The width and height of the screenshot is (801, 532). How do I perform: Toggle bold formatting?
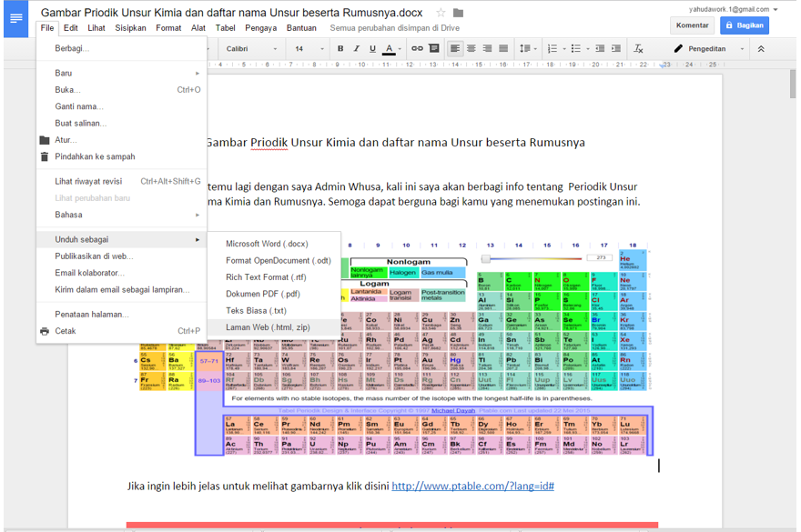pos(340,48)
